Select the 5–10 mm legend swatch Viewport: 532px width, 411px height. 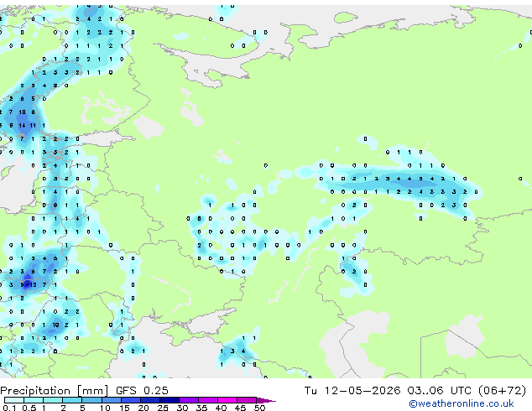91,400
